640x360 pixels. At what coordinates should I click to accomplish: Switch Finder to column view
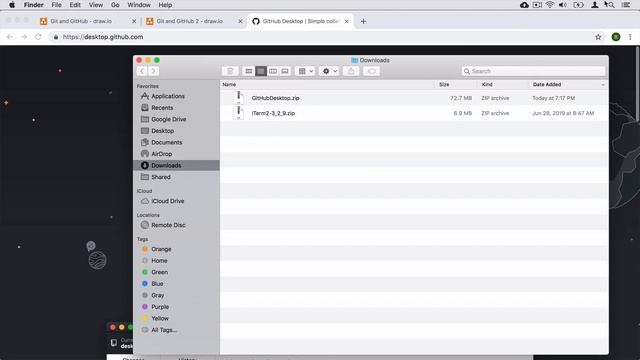pos(273,71)
